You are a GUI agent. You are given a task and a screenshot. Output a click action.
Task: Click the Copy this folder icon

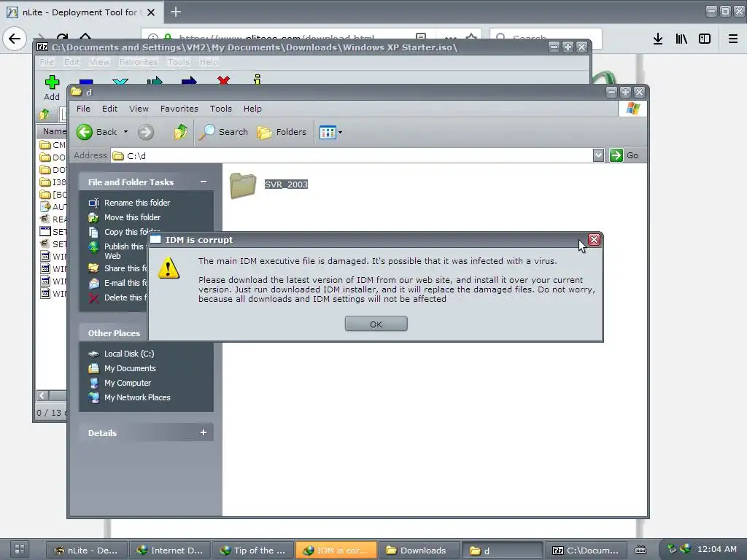94,232
